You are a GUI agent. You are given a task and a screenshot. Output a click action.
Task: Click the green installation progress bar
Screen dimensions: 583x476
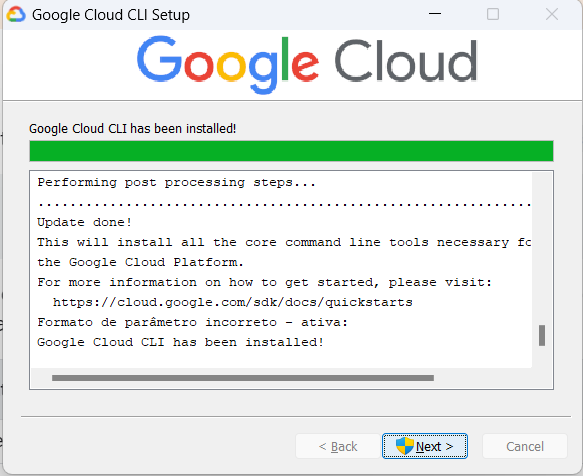(292, 151)
